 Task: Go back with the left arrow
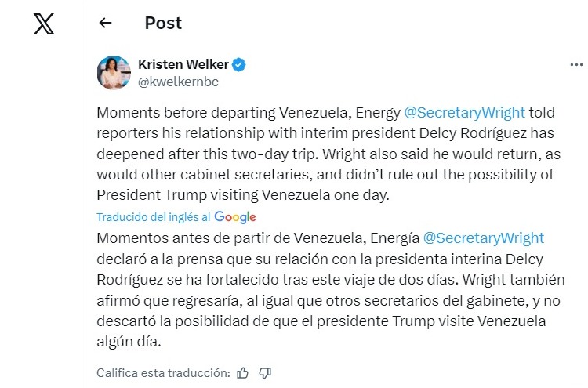coord(105,24)
